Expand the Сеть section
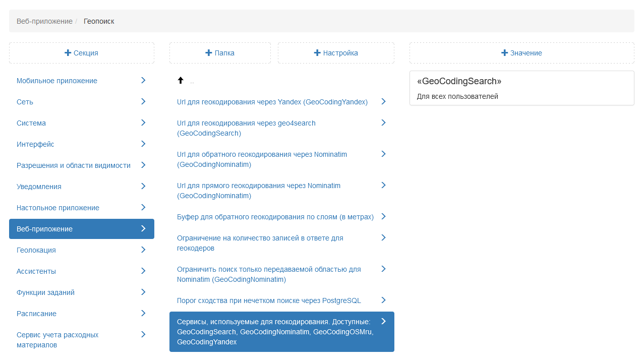644x362 pixels. pyautogui.click(x=25, y=102)
